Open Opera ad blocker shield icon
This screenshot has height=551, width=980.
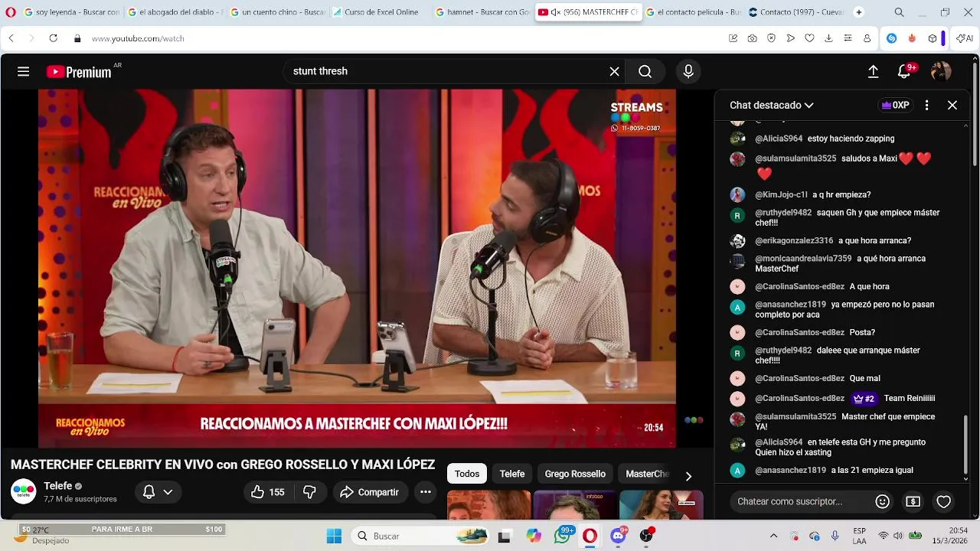(772, 38)
